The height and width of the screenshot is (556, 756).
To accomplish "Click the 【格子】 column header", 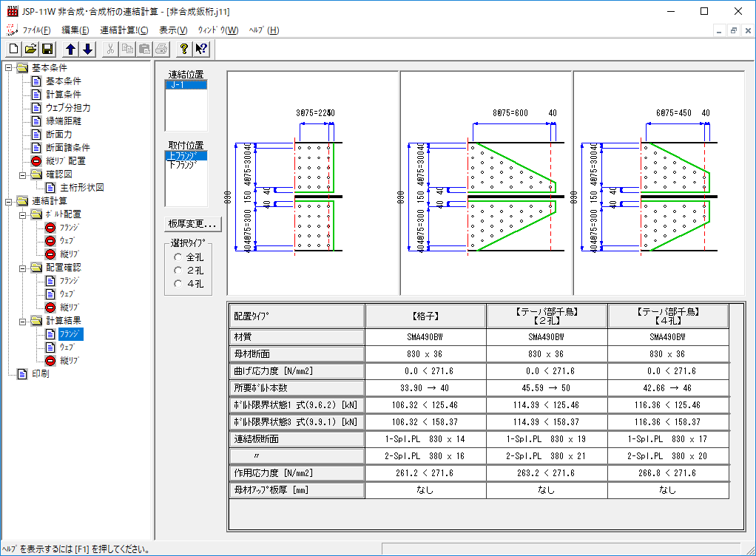I will (x=425, y=316).
